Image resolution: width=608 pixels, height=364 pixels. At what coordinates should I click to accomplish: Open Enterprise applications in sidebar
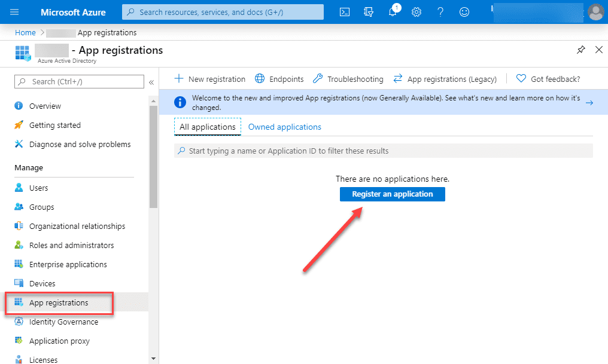click(68, 264)
